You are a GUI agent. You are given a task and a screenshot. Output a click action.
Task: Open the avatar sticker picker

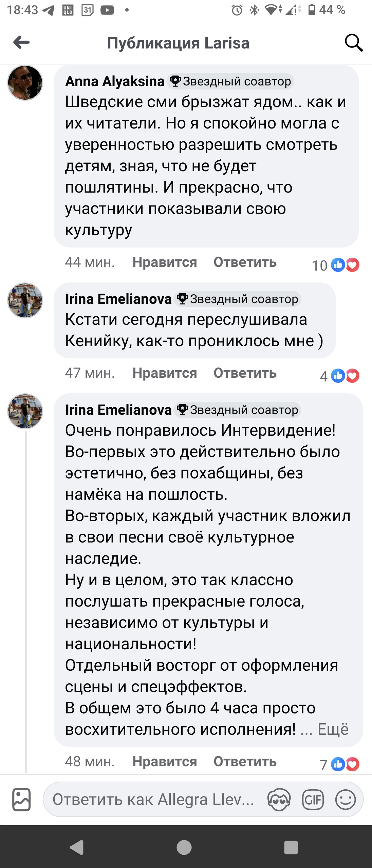279,800
